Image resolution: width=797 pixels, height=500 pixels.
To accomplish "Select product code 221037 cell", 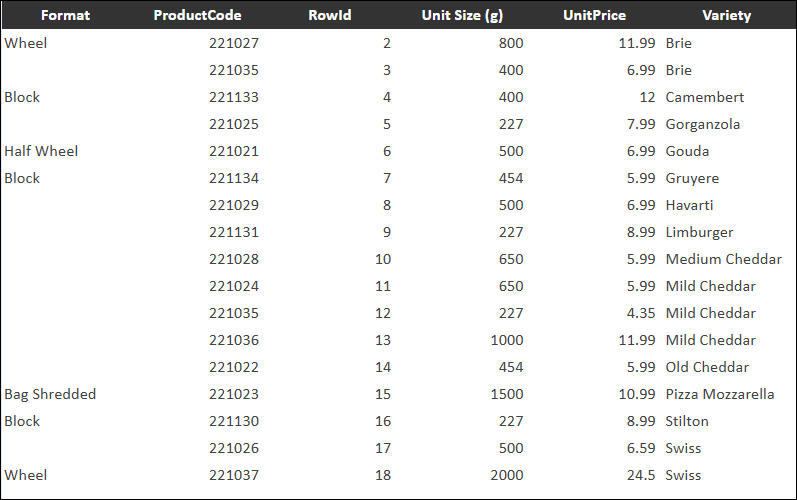I will click(234, 475).
